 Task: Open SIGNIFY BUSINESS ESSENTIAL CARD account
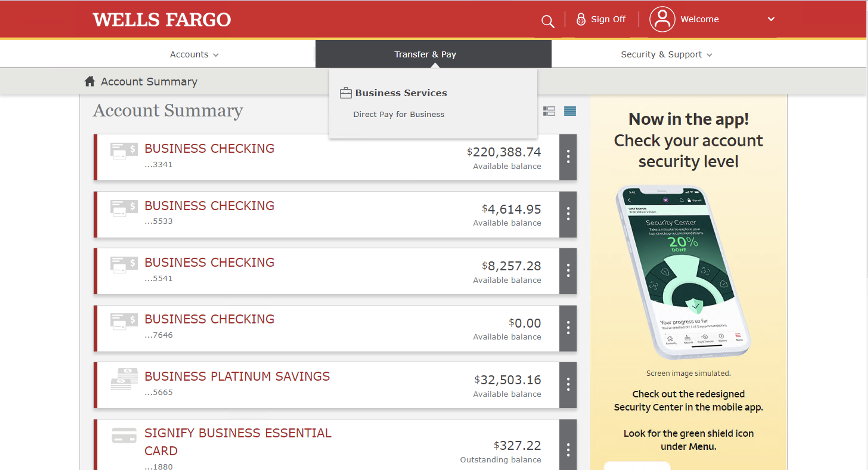[x=238, y=442]
